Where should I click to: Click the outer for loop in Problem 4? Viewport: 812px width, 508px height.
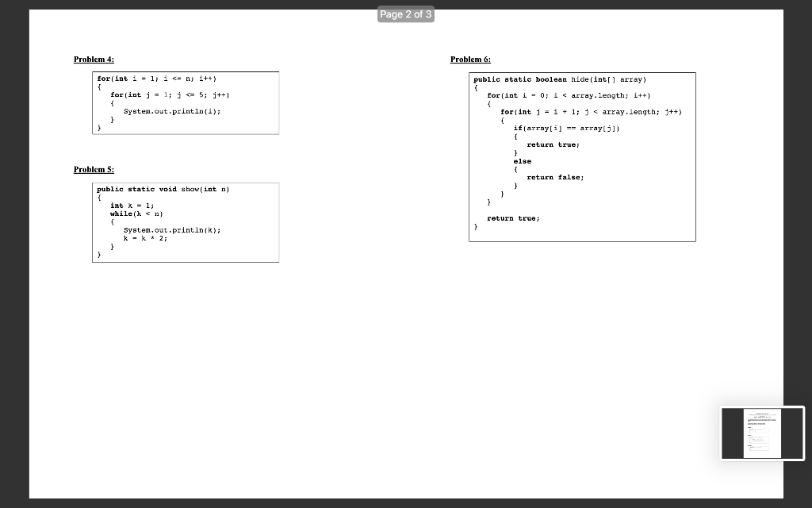(156, 78)
